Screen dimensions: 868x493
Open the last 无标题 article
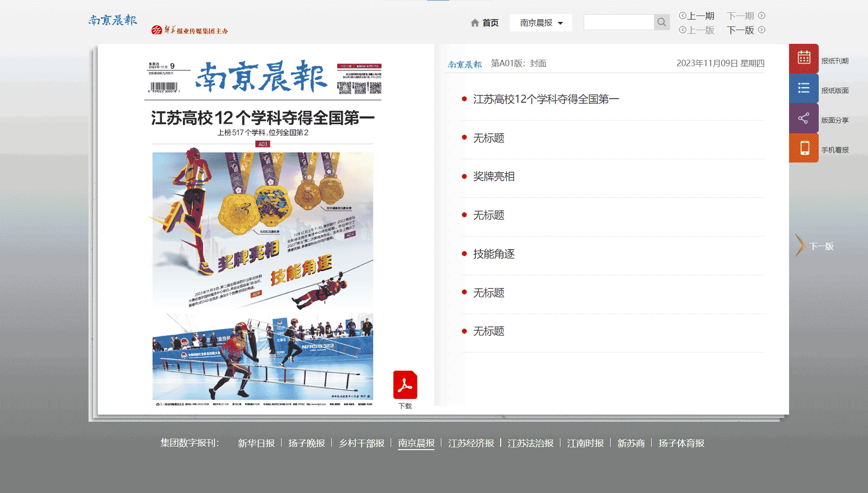pos(489,331)
